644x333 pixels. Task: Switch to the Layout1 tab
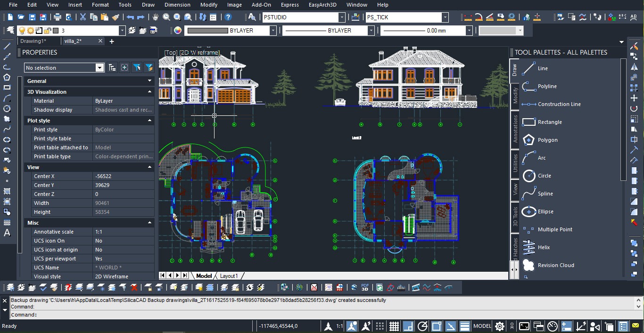click(x=229, y=276)
